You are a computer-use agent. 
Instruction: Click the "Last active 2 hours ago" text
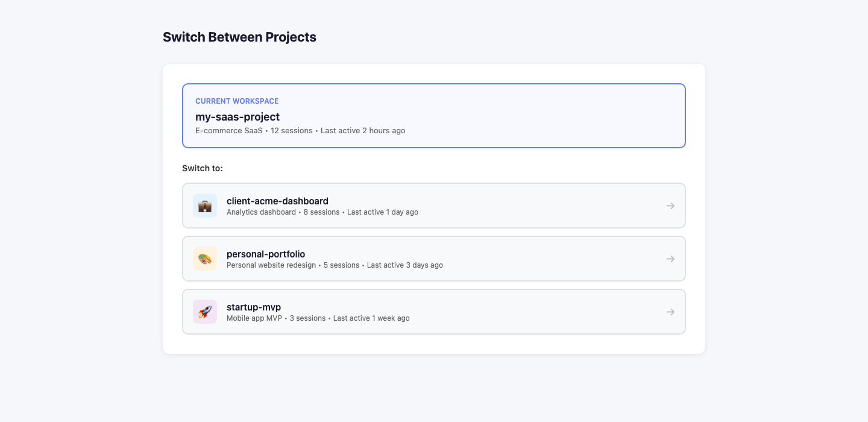coord(363,131)
